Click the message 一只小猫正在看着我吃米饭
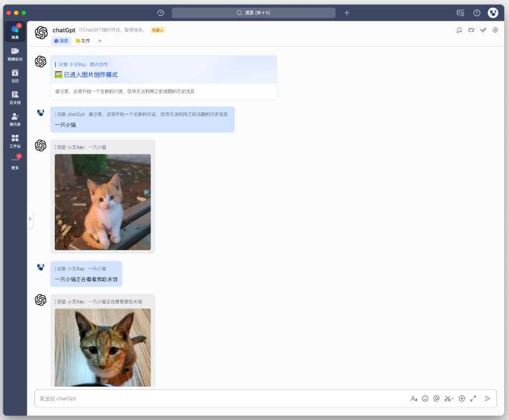509x420 pixels. pyautogui.click(x=86, y=279)
